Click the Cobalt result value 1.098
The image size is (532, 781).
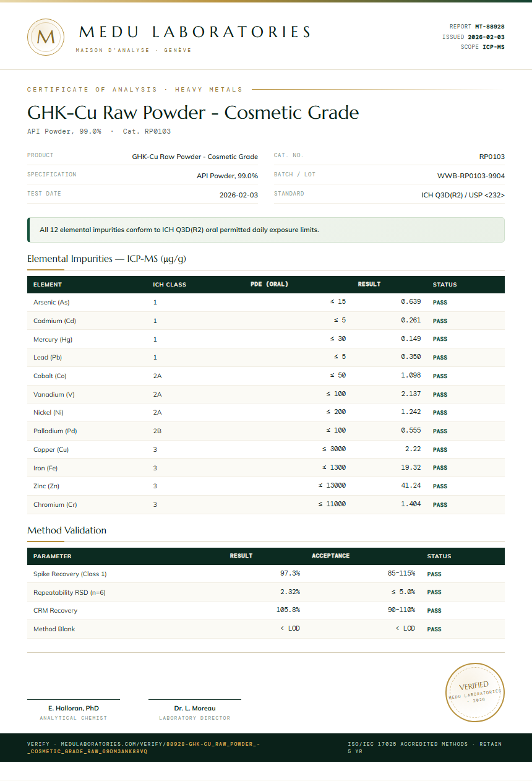point(411,376)
